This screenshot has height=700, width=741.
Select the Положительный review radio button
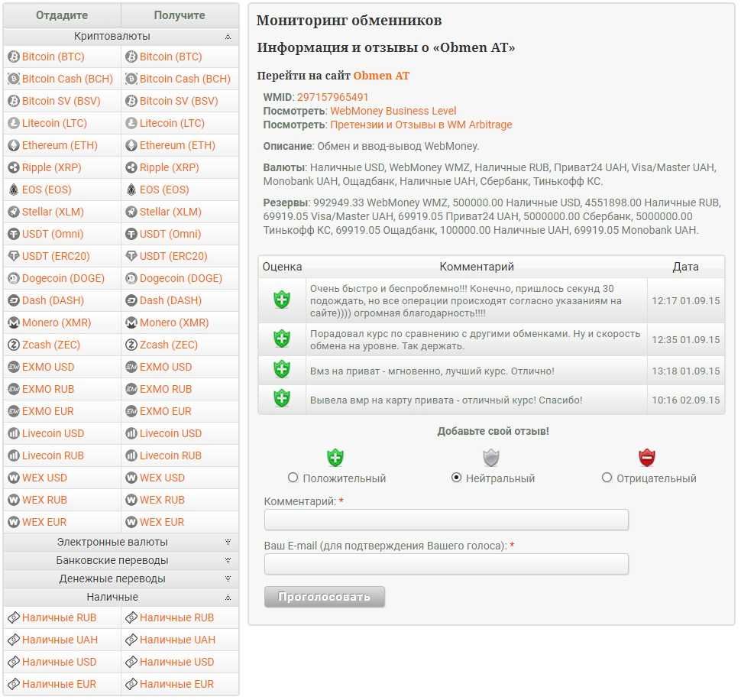(x=293, y=478)
